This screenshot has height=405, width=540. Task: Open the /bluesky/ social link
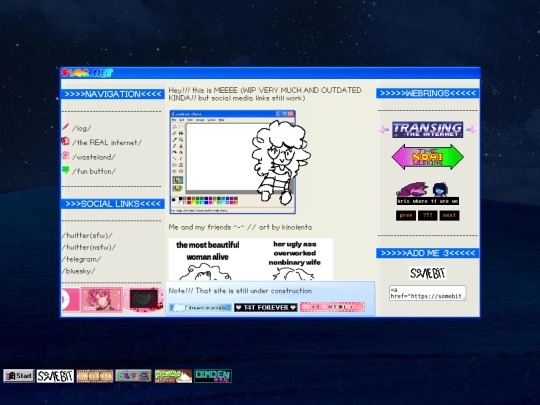(x=79, y=271)
